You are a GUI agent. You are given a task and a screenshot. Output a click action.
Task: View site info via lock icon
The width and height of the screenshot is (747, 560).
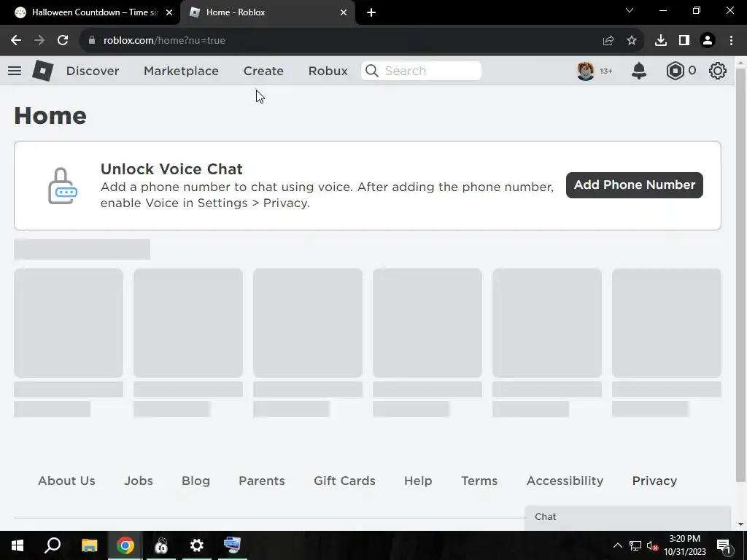click(92, 41)
